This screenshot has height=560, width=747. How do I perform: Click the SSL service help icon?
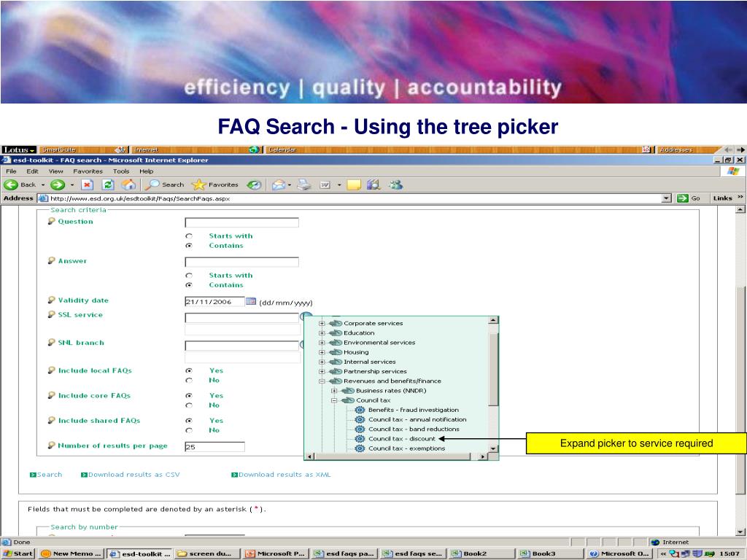[x=52, y=314]
